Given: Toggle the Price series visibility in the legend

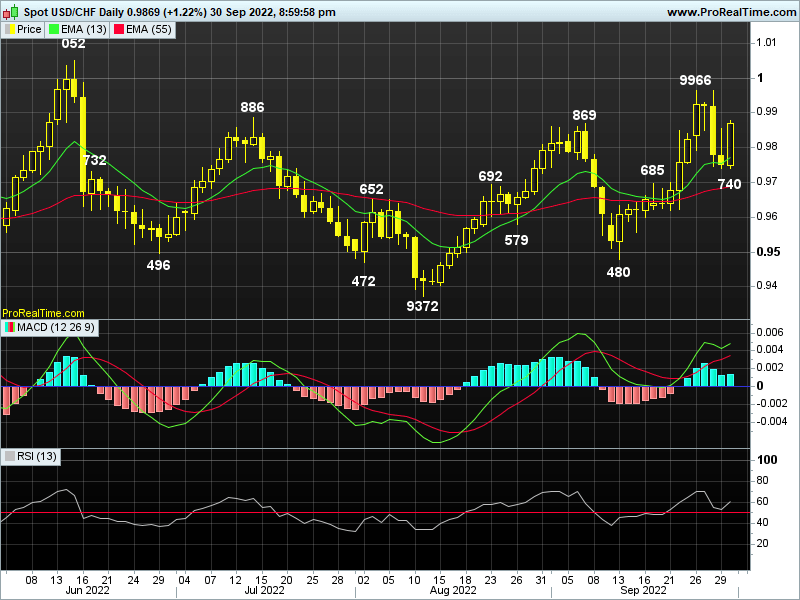Looking at the screenshot, I should 28,28.
